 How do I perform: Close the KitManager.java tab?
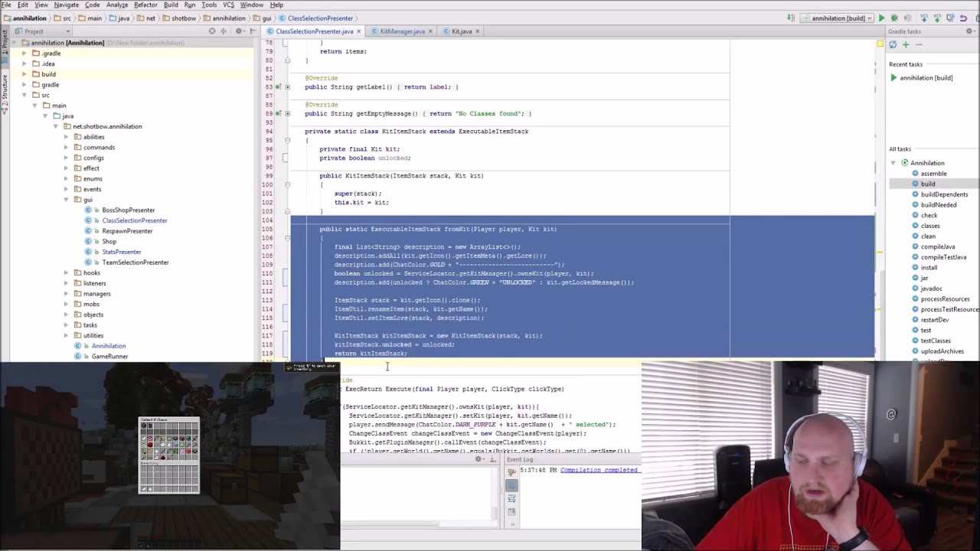pyautogui.click(x=430, y=31)
